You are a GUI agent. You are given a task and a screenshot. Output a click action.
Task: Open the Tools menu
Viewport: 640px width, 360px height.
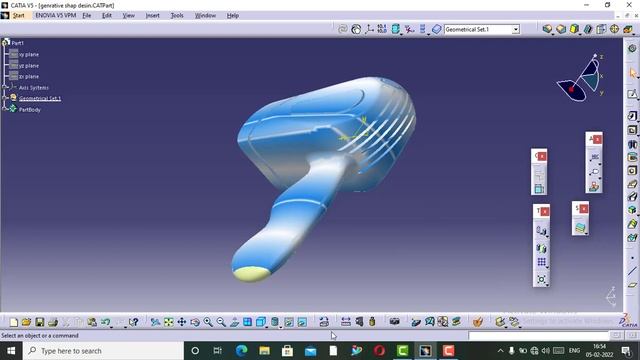[177, 16]
